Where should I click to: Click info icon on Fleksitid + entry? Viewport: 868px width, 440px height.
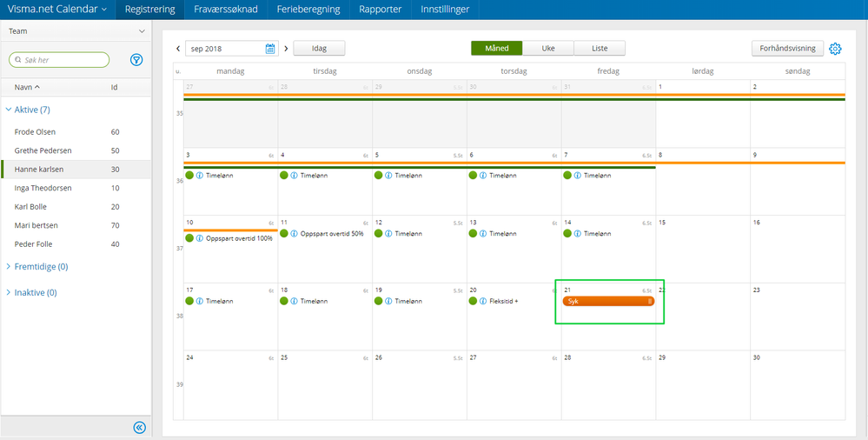pos(483,301)
